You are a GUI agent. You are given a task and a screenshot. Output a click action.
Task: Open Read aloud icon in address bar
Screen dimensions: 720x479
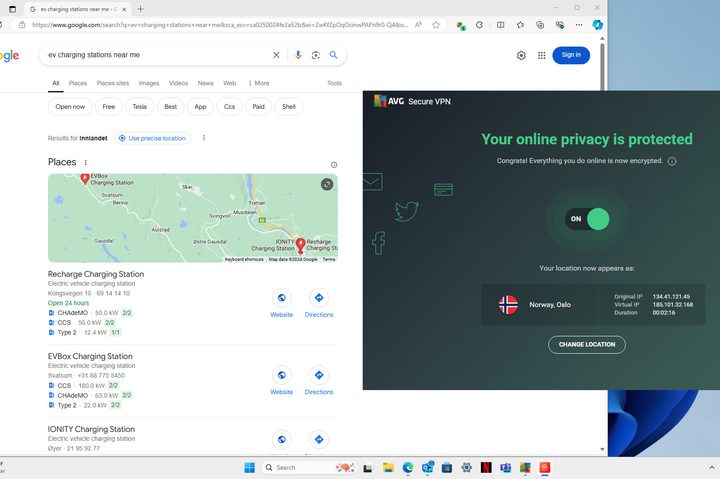[418, 25]
